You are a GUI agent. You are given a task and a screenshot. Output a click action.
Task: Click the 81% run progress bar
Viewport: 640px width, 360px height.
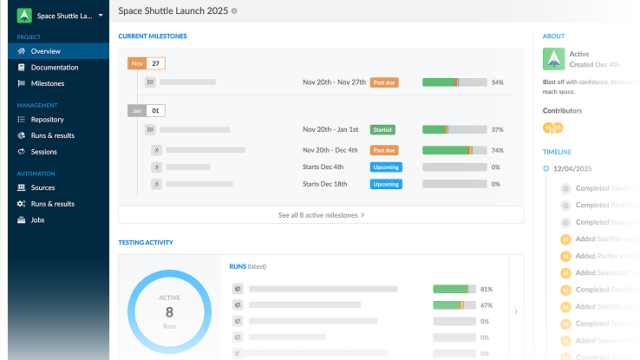454,289
